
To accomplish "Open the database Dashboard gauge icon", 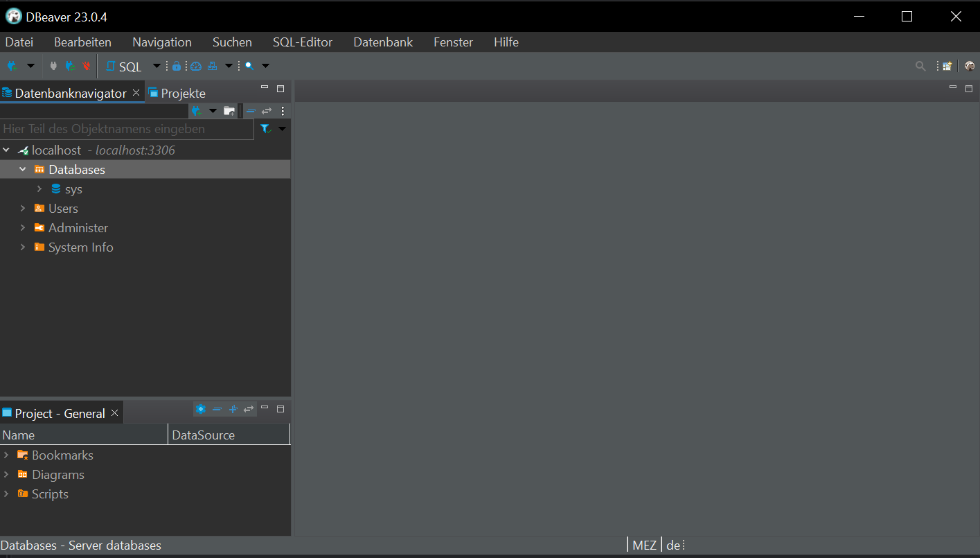I will (x=196, y=67).
